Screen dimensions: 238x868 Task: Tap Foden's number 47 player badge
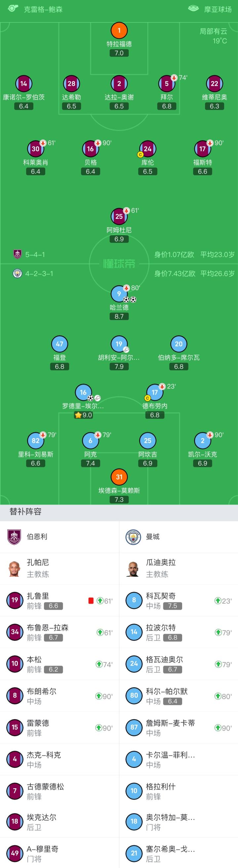(x=59, y=344)
